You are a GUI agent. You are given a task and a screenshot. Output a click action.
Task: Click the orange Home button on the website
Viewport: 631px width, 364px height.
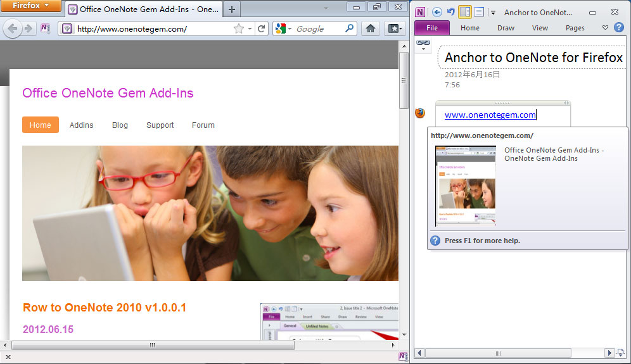coord(41,125)
